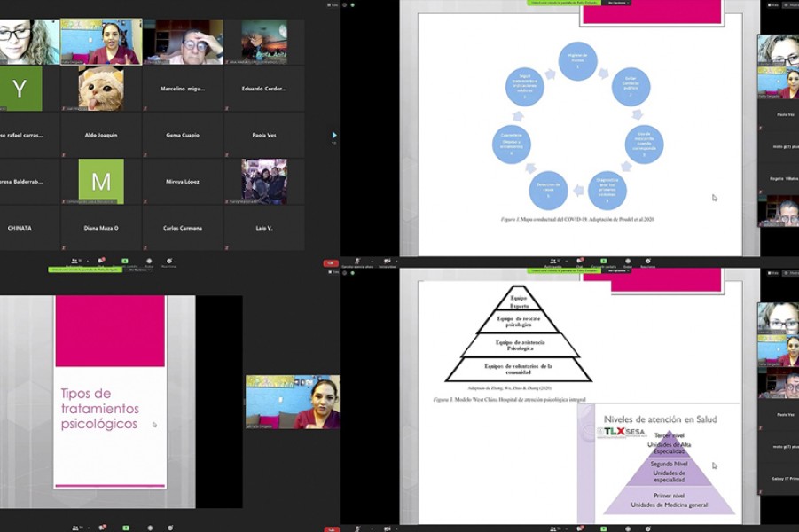Viewport: 799px width, 532px height.
Task: Go to next gallery page arrow
Action: click(x=334, y=135)
